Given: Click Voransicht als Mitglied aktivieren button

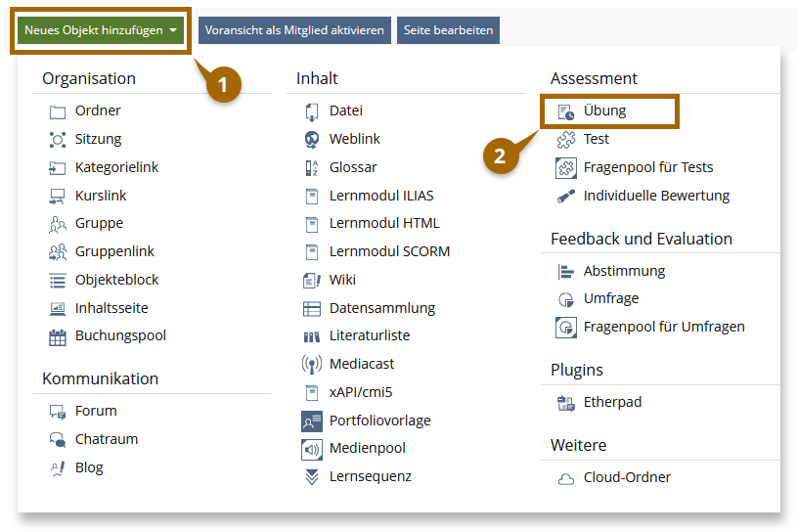Looking at the screenshot, I should tap(294, 30).
